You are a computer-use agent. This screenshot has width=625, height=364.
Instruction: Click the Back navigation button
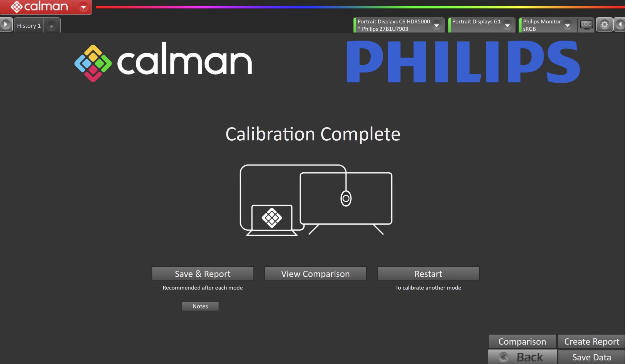pos(522,357)
